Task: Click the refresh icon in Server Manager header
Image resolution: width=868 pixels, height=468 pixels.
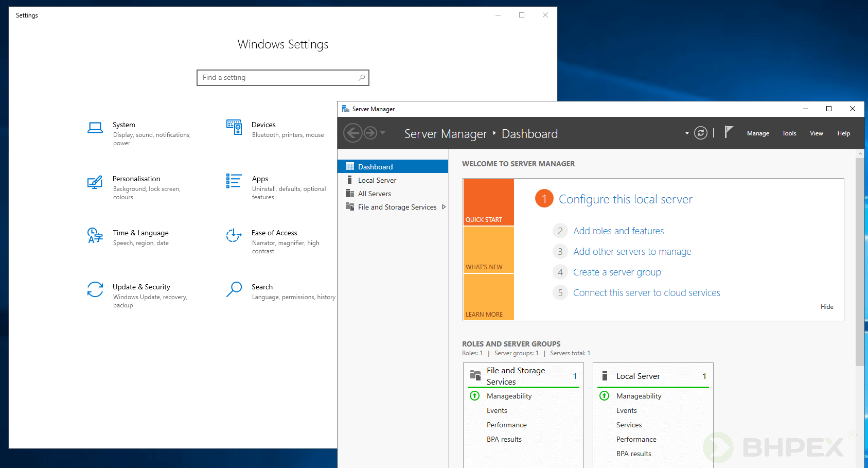Action: 701,133
